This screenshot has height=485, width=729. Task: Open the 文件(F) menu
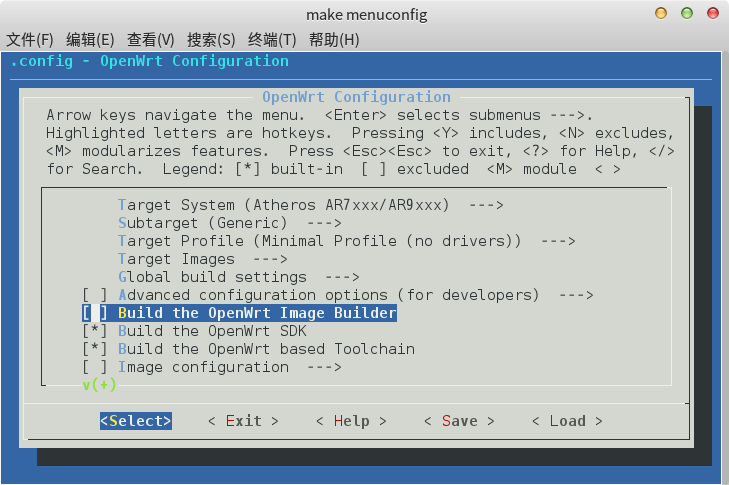coord(30,40)
